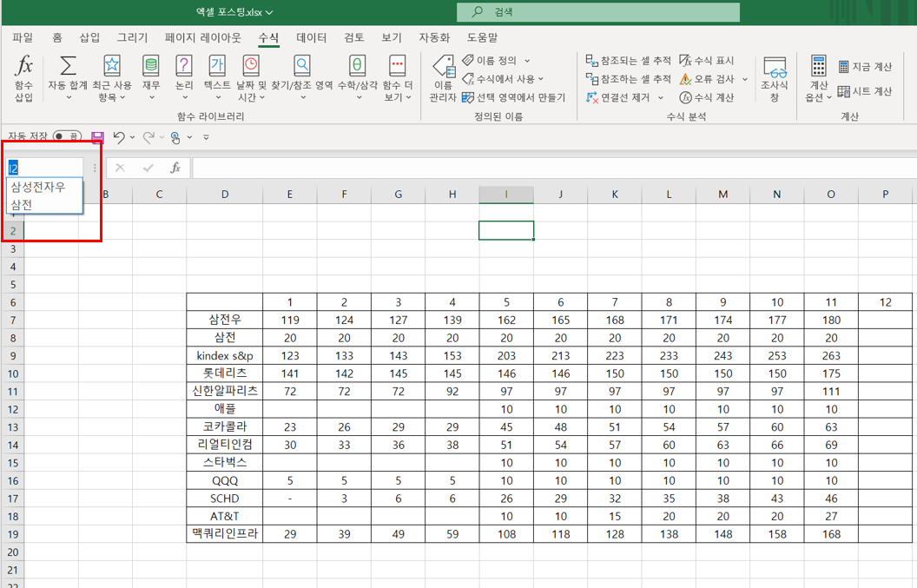This screenshot has height=588, width=917.
Task: Switch to the Page Layout (페이지 레이아웃) tab
Action: coord(202,37)
